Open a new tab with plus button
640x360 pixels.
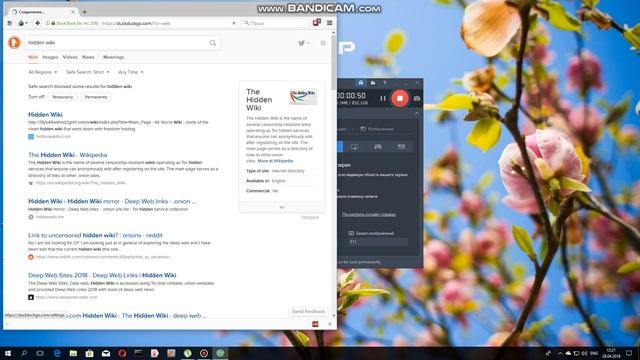(x=84, y=12)
